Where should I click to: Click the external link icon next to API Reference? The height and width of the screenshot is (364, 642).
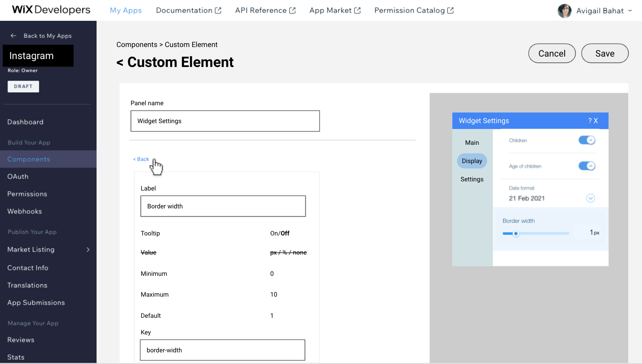292,10
